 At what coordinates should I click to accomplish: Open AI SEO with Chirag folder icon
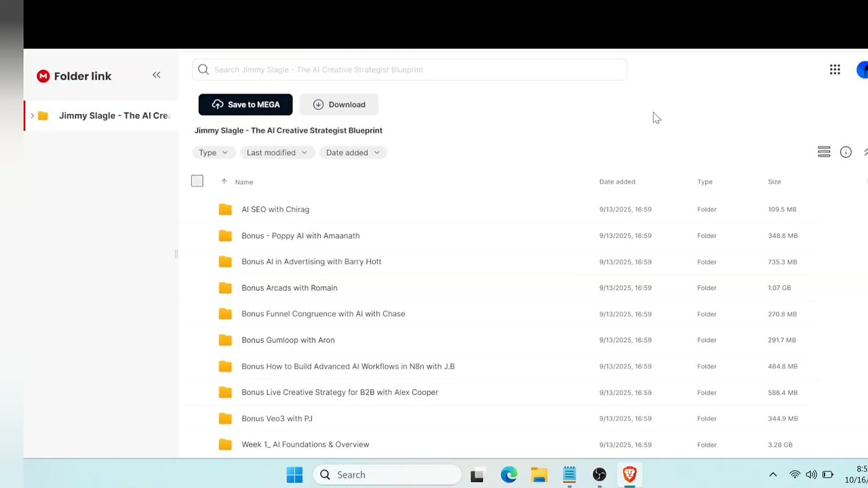point(225,209)
